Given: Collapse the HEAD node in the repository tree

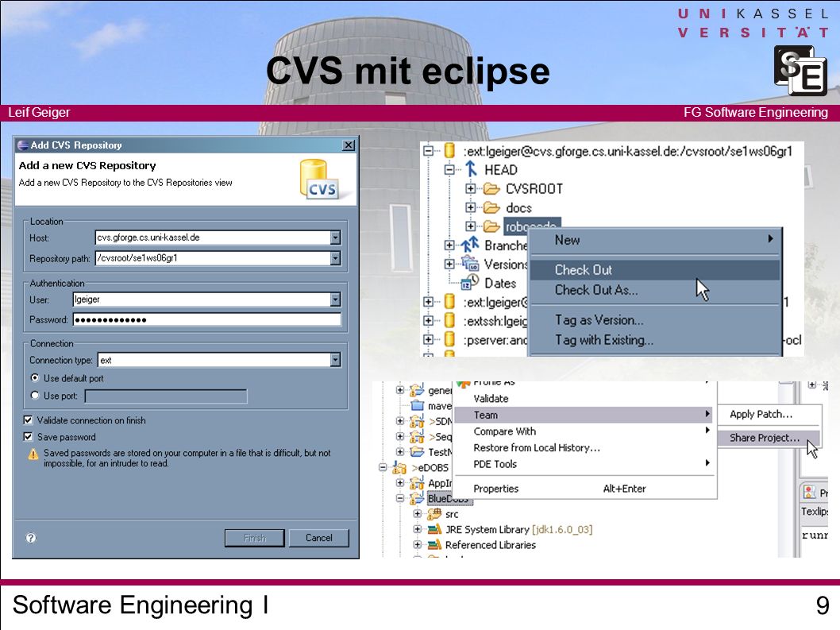Looking at the screenshot, I should 449,170.
